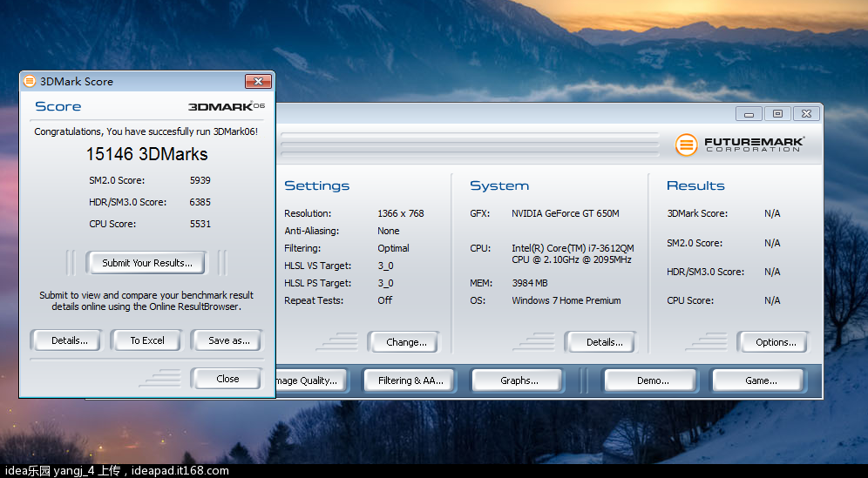Close the main 3DMark06 window
868x478 pixels.
pyautogui.click(x=806, y=114)
